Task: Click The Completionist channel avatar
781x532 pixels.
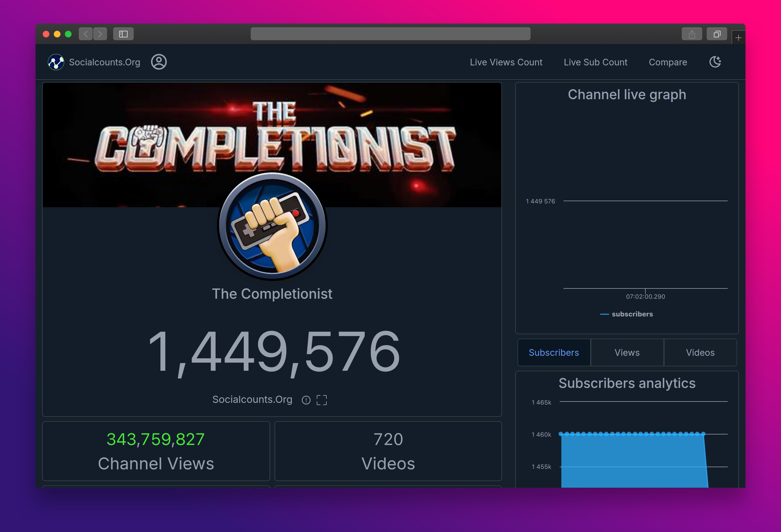Action: [272, 226]
